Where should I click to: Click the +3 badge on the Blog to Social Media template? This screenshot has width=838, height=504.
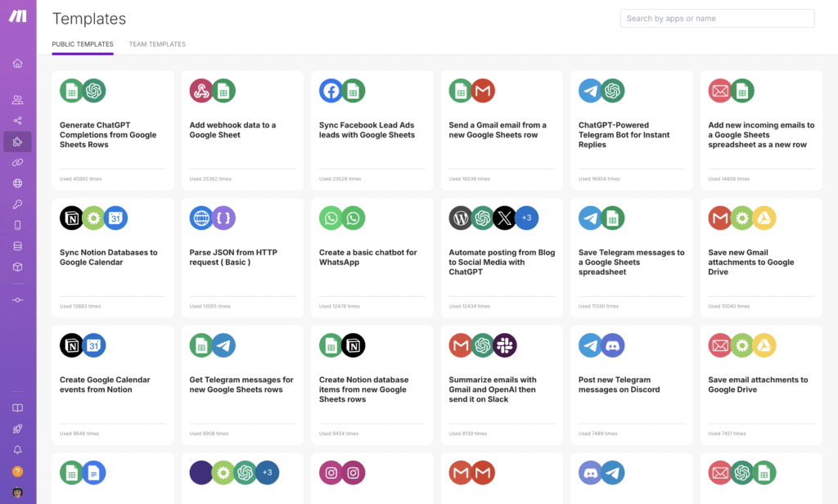pos(527,218)
